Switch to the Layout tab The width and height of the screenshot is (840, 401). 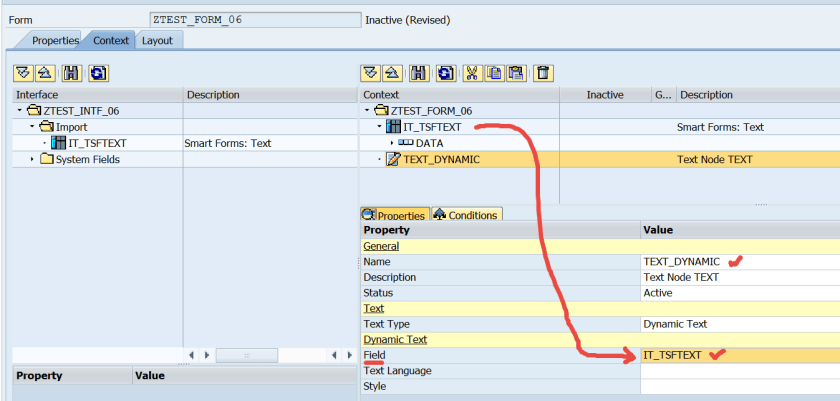(x=156, y=40)
